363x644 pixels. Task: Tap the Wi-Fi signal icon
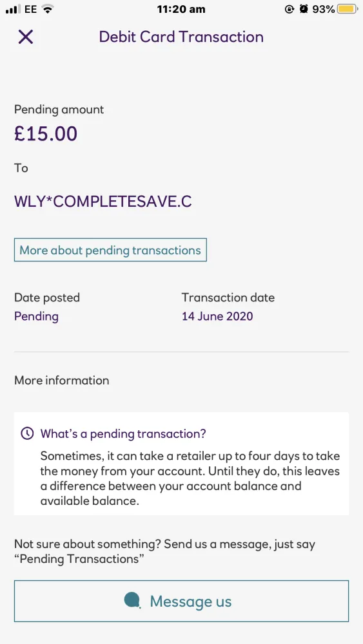click(x=48, y=9)
